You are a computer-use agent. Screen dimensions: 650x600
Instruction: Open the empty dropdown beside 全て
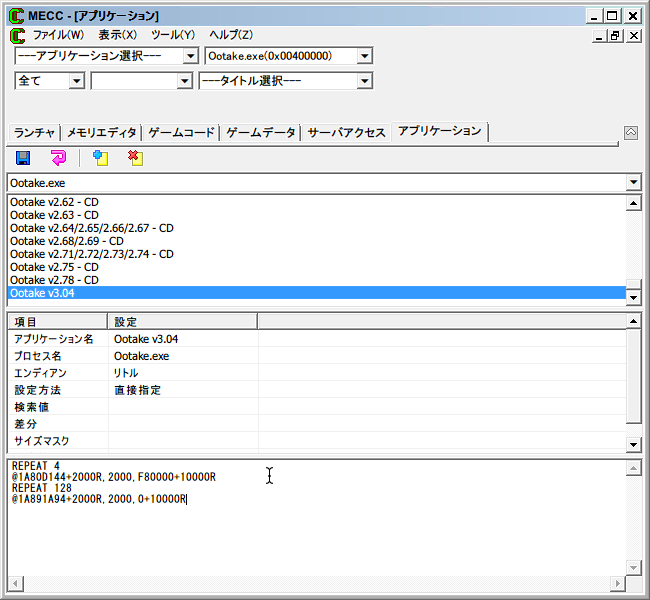(x=184, y=81)
